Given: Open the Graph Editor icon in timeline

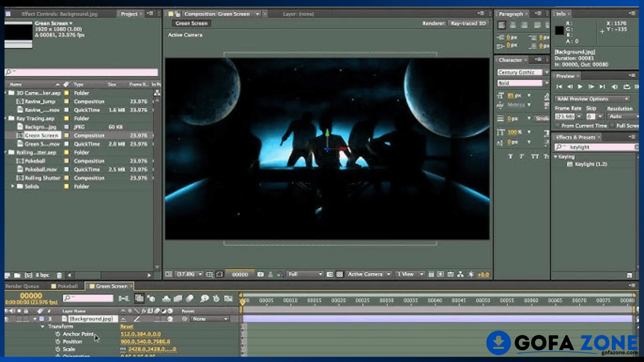Looking at the screenshot, I should (228, 298).
